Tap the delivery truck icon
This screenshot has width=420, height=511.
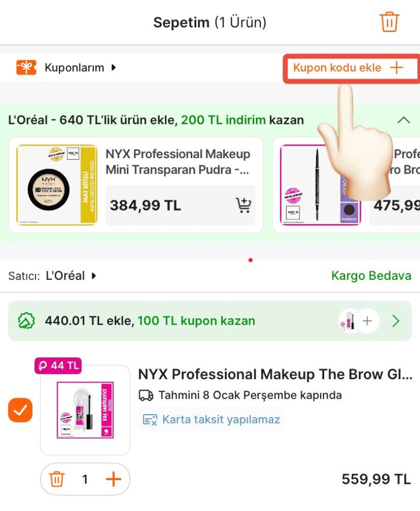(x=146, y=396)
